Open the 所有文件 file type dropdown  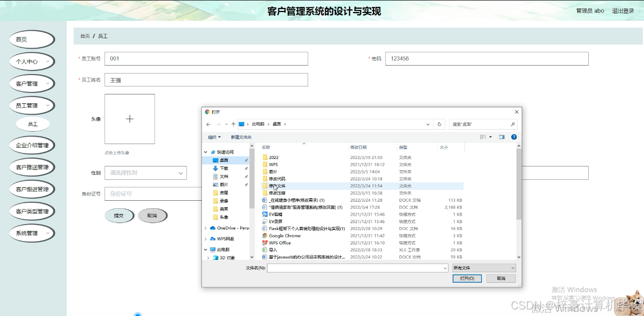[x=483, y=267]
